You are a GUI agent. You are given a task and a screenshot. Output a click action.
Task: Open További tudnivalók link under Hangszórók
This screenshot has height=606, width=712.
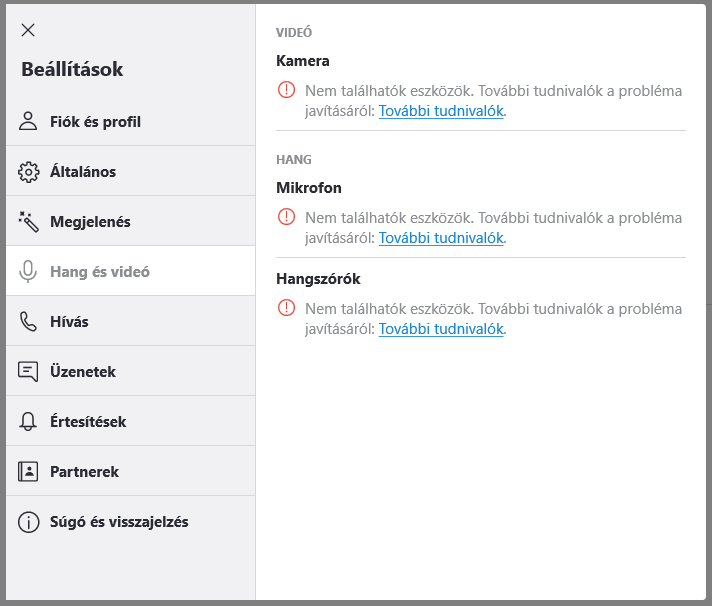pos(440,329)
